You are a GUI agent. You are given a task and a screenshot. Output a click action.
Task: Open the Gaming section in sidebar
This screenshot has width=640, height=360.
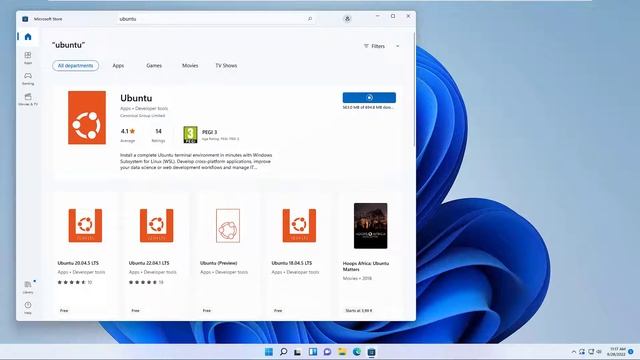pos(28,78)
